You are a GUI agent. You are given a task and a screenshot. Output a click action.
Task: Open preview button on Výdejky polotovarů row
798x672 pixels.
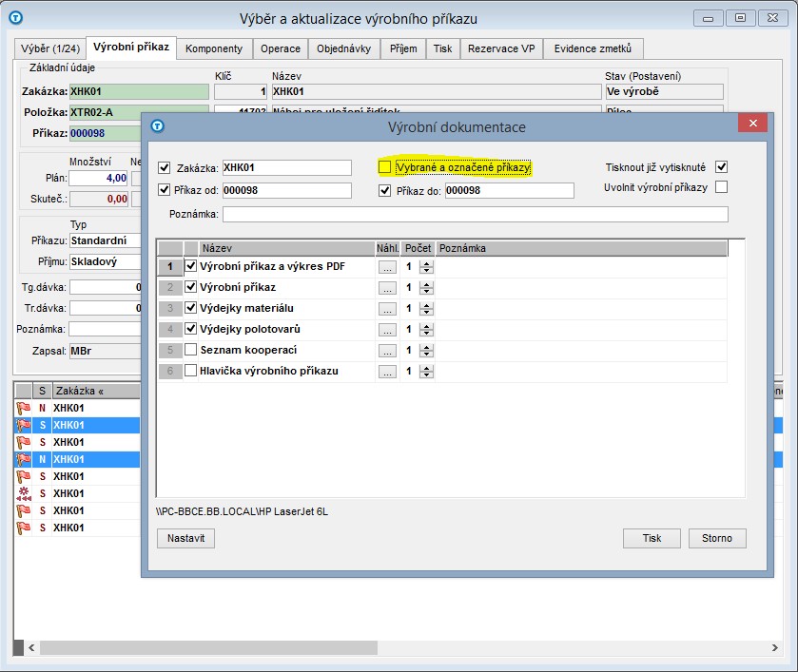(387, 330)
